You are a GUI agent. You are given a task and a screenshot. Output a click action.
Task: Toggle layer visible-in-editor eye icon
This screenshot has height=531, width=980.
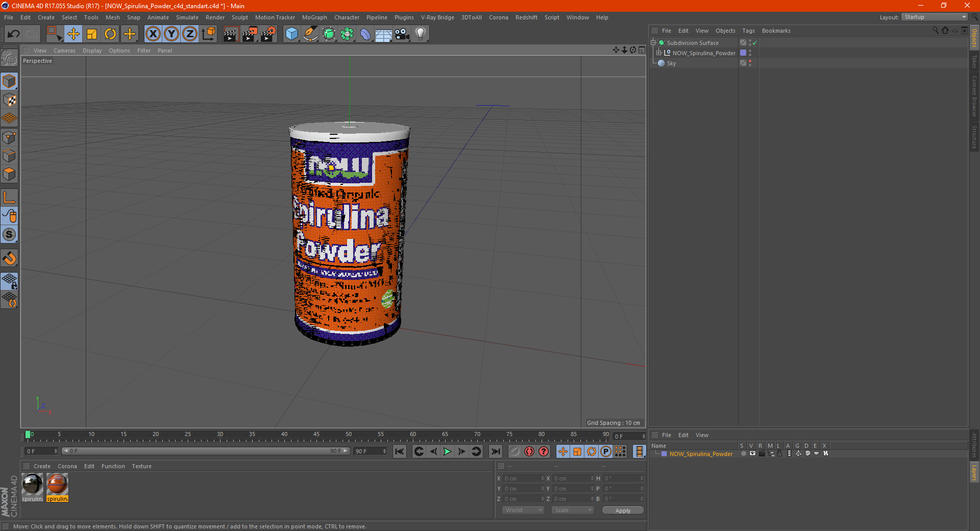coord(752,453)
